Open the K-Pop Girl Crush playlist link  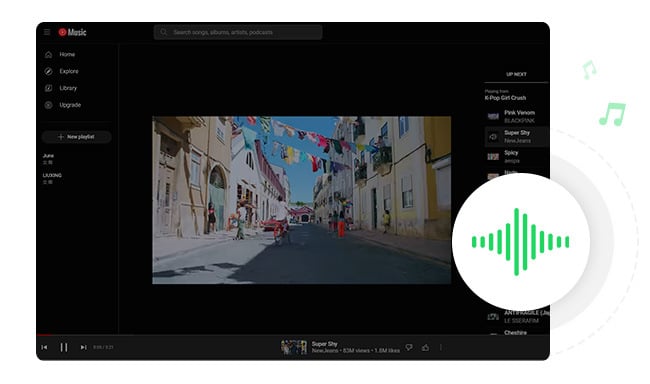[505, 98]
